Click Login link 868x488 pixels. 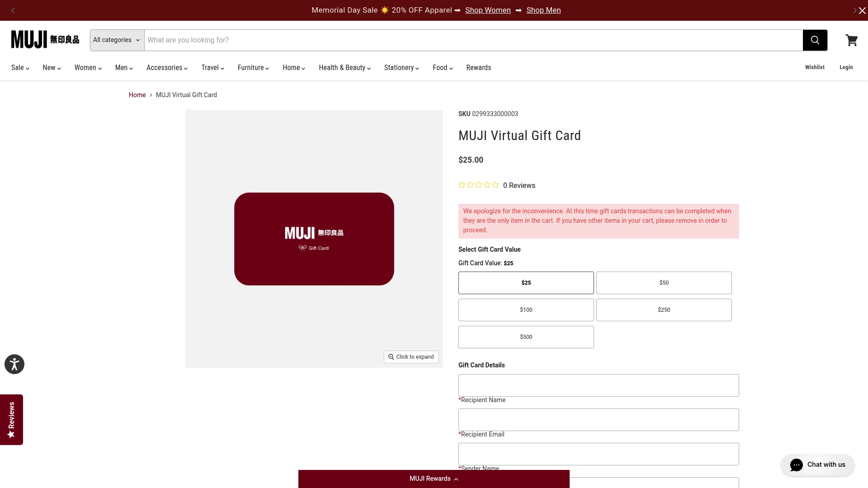click(x=846, y=67)
